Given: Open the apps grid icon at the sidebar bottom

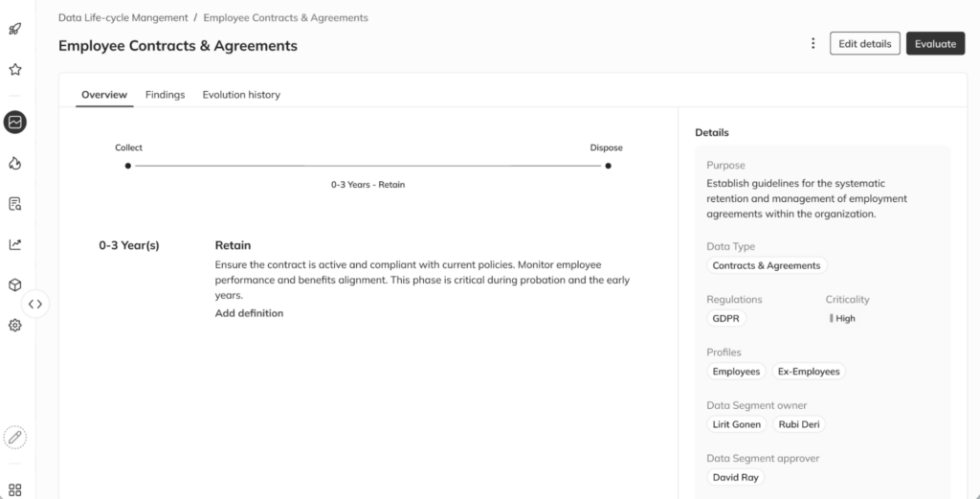Looking at the screenshot, I should (15, 489).
